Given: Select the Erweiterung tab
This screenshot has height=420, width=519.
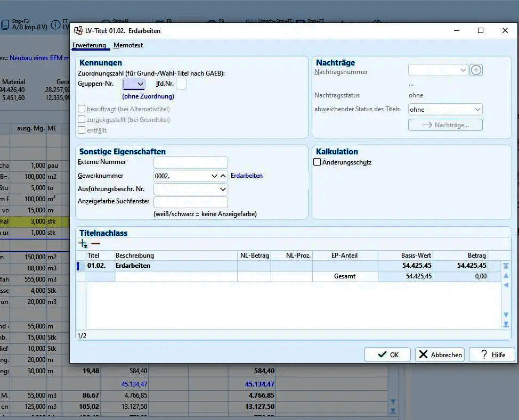Looking at the screenshot, I should pos(90,45).
